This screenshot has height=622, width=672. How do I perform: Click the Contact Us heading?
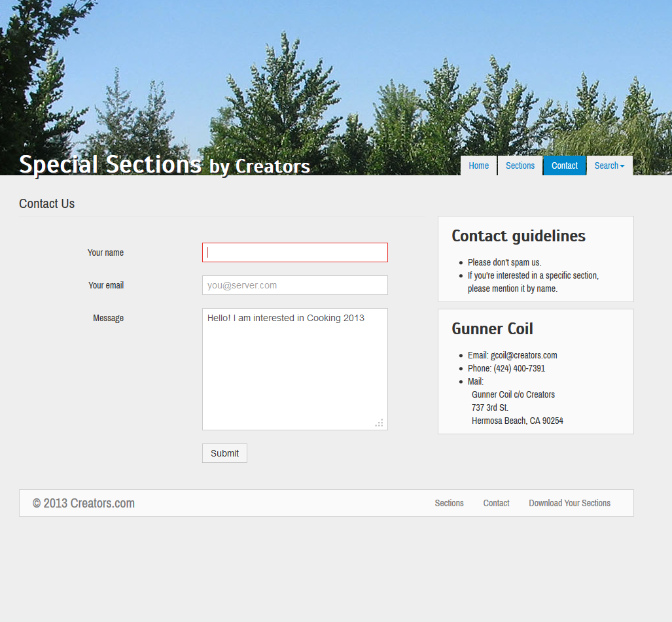point(46,203)
